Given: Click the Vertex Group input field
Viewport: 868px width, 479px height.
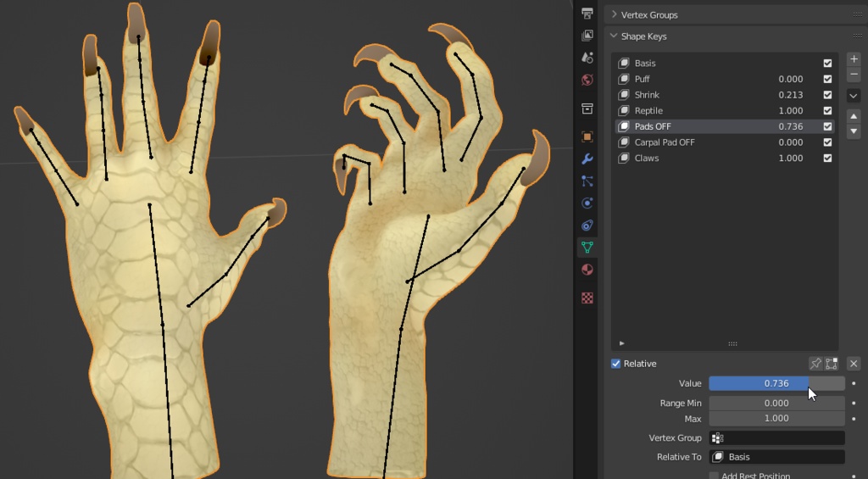Looking at the screenshot, I should pyautogui.click(x=776, y=438).
